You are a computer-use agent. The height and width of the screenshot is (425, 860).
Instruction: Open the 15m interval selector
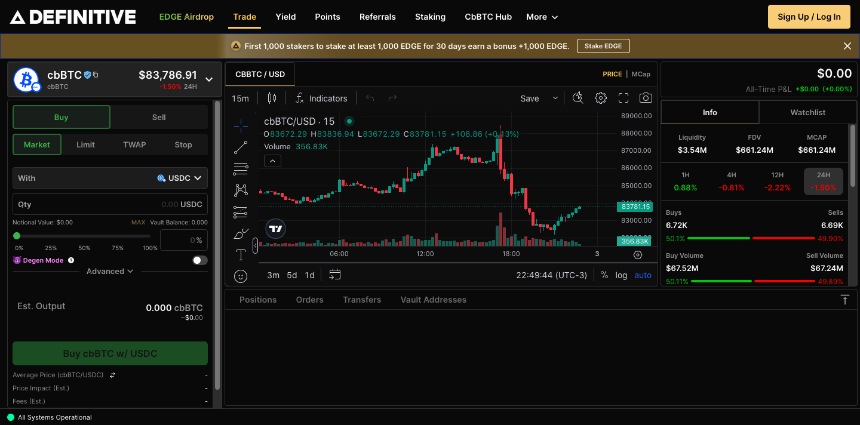240,98
